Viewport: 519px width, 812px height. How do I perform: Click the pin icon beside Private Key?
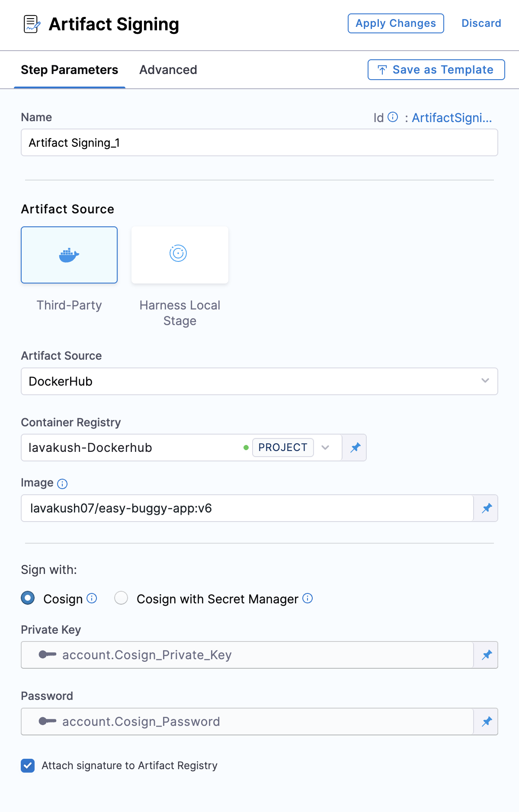(x=487, y=655)
